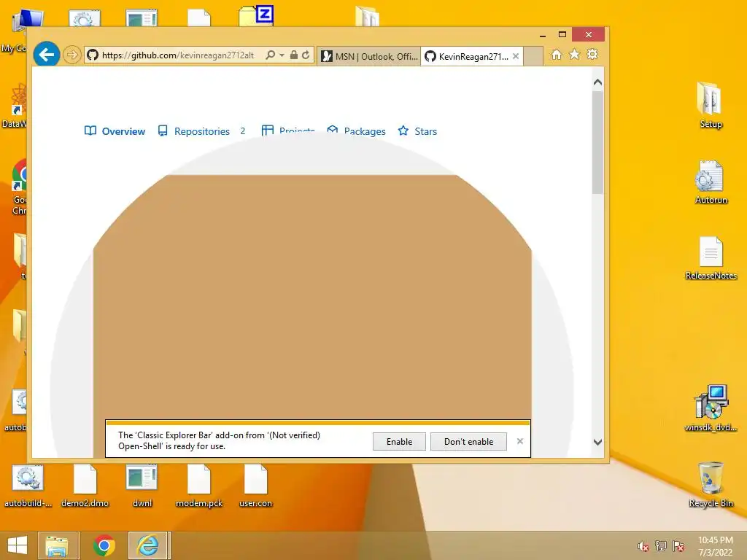Image resolution: width=747 pixels, height=560 pixels.
Task: Click the Repositories repo icon
Action: tap(163, 131)
